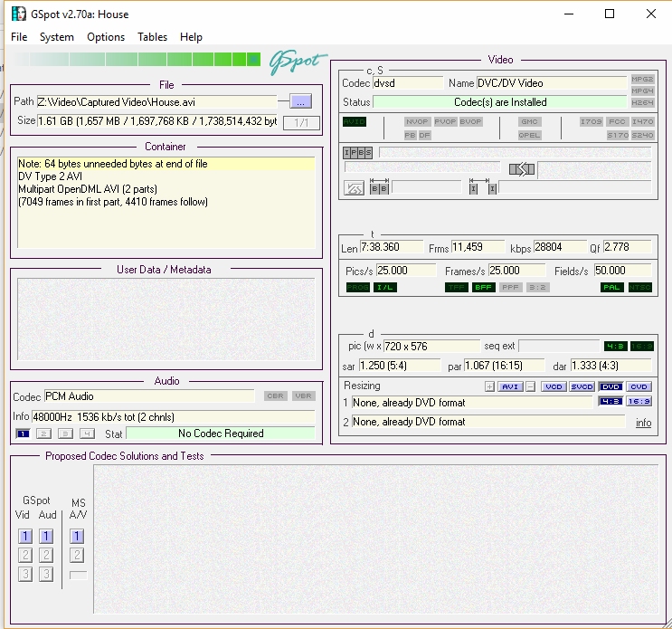Click the BB frame span icon
Image resolution: width=672 pixels, height=629 pixels.
380,188
